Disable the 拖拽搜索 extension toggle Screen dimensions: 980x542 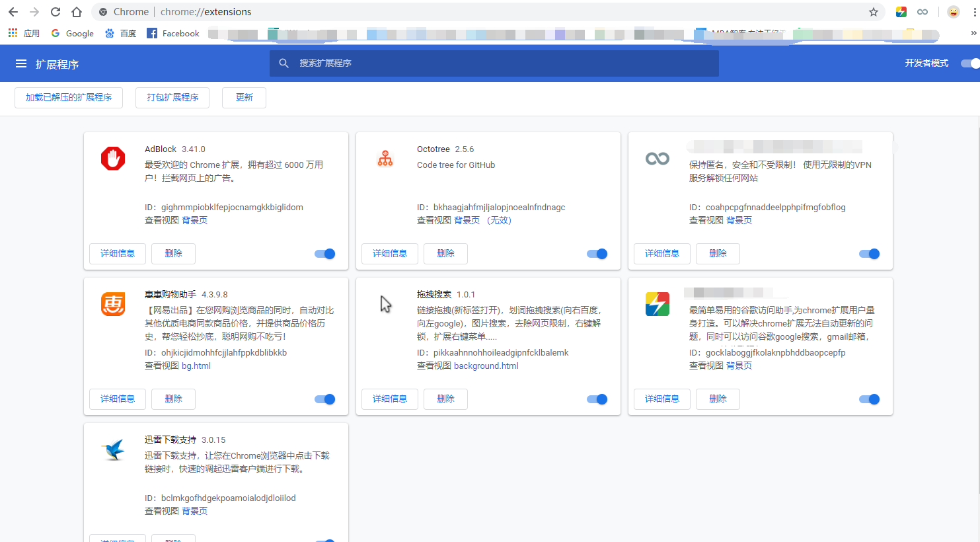pos(597,399)
